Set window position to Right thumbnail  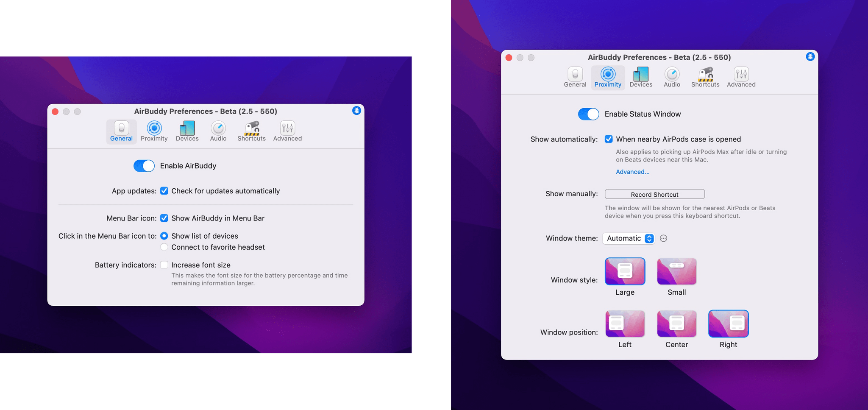(729, 324)
